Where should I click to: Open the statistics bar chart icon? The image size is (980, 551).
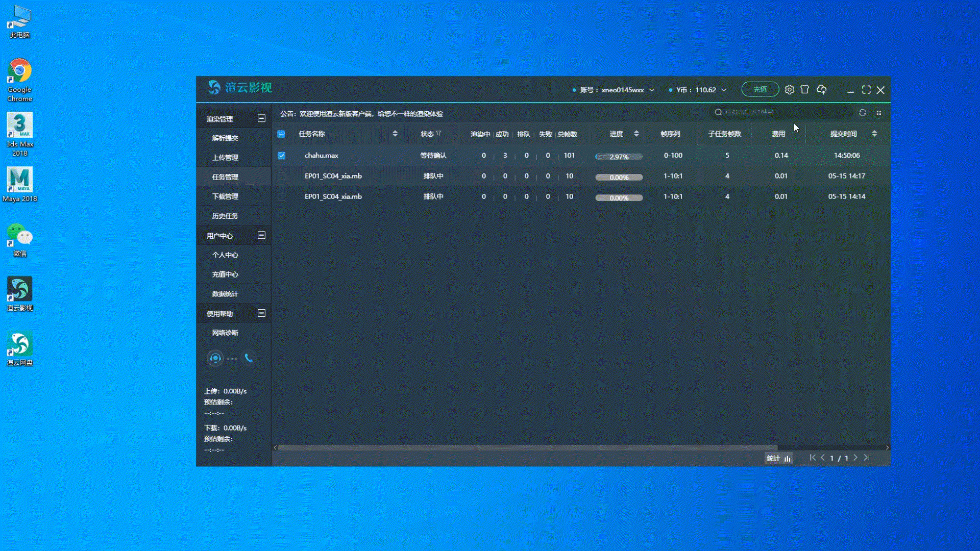[x=788, y=459]
